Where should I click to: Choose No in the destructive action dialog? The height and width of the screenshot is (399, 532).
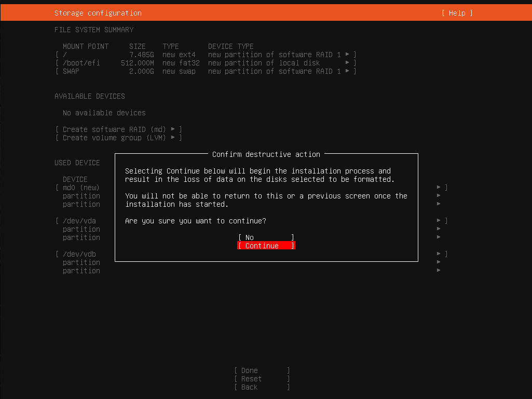(x=266, y=237)
